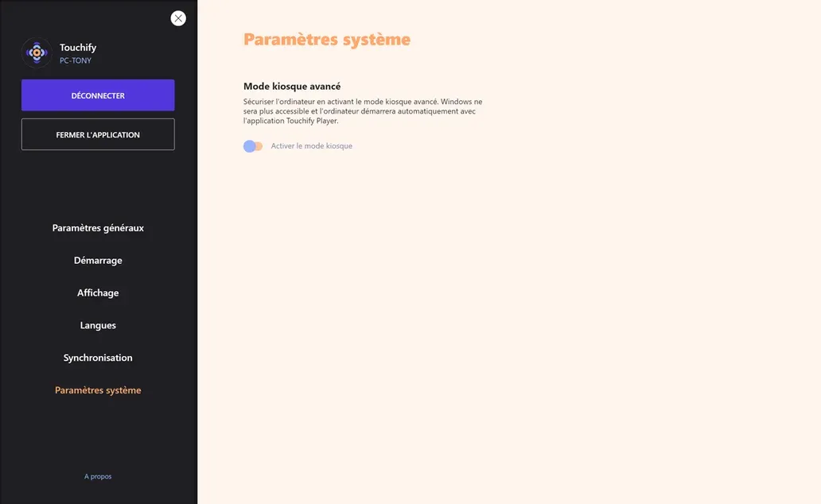The width and height of the screenshot is (821, 504).
Task: Switch to the Langues section
Action: tap(98, 325)
